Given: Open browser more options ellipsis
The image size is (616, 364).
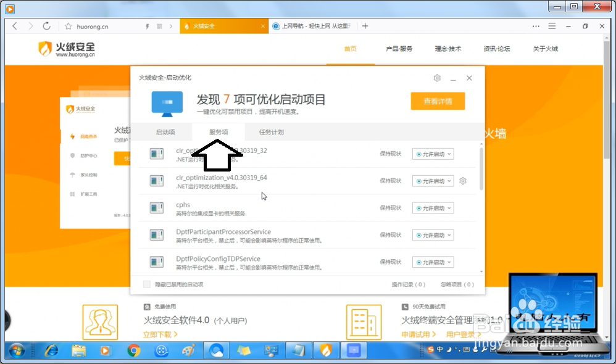Looking at the screenshot, I should 536,26.
